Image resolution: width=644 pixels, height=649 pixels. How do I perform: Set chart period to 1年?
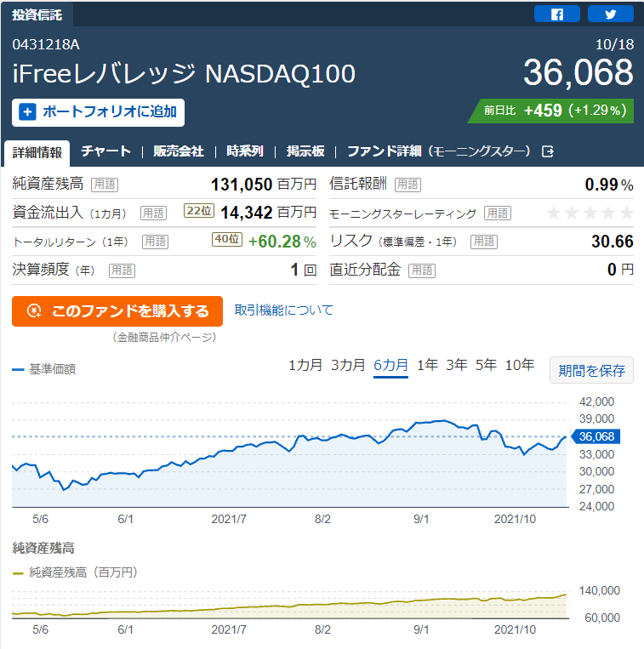point(427,365)
